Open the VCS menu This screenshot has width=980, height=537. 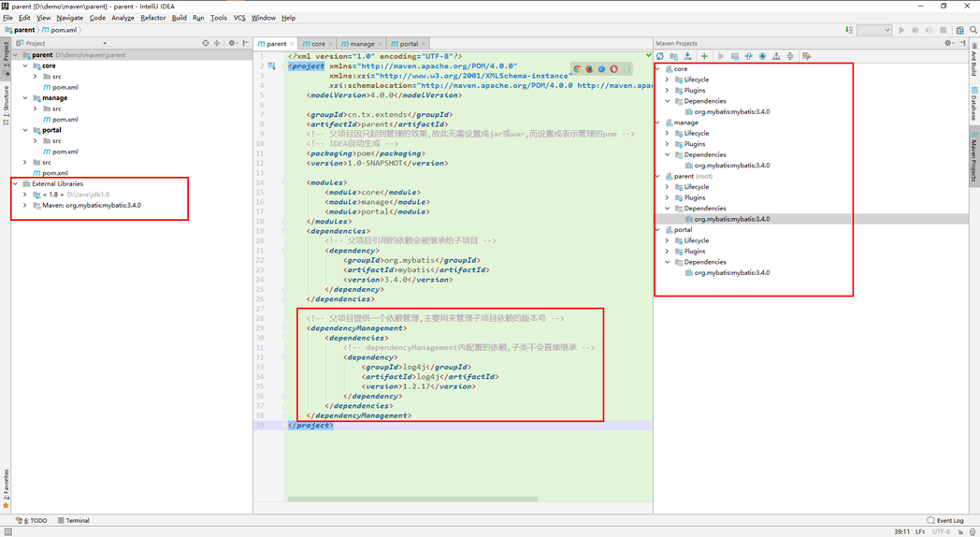239,18
